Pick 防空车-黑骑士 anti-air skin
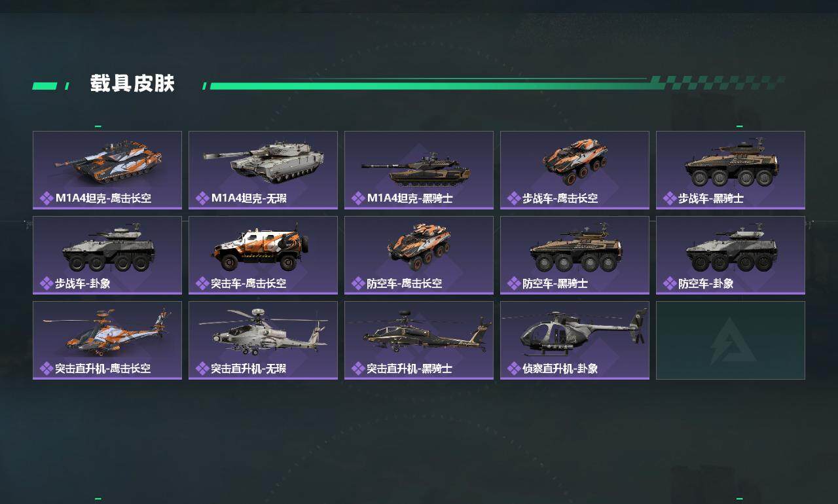 [575, 255]
